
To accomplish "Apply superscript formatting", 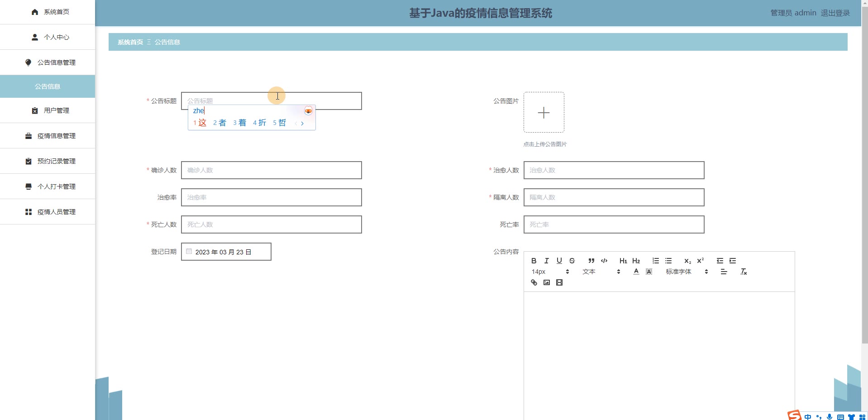I will pyautogui.click(x=700, y=261).
